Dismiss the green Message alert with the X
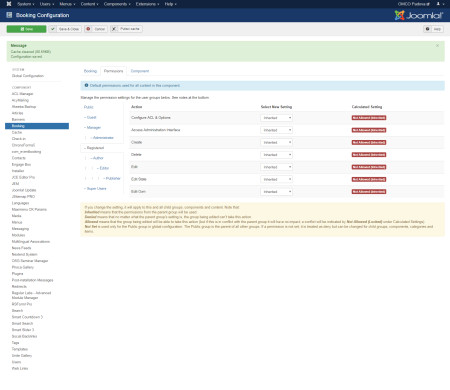450x390 pixels. (x=437, y=45)
